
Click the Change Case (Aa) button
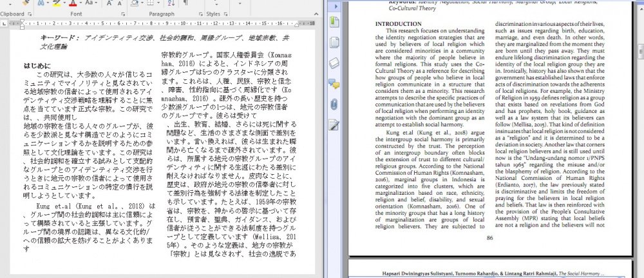(x=89, y=3)
